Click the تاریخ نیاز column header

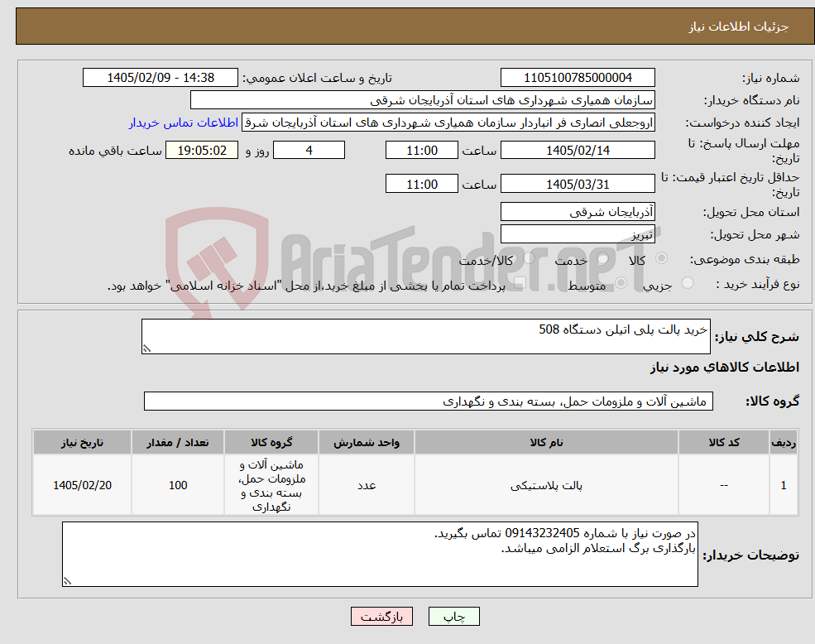click(x=82, y=442)
